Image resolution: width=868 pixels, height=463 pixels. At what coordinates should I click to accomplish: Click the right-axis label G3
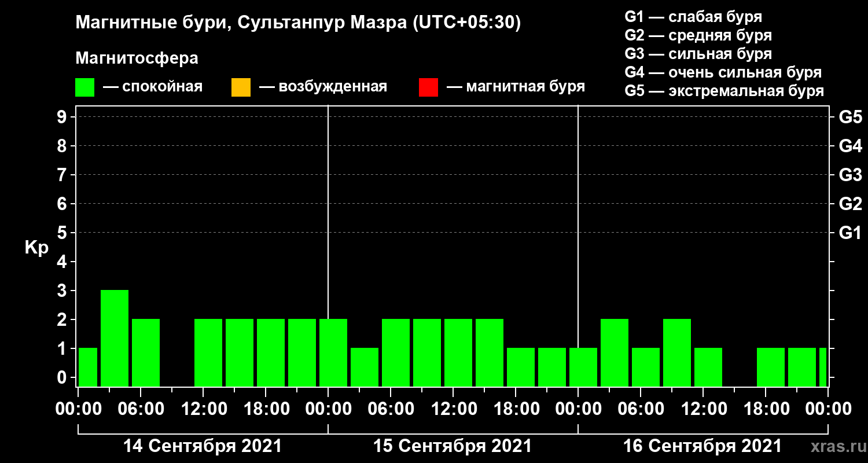click(850, 175)
